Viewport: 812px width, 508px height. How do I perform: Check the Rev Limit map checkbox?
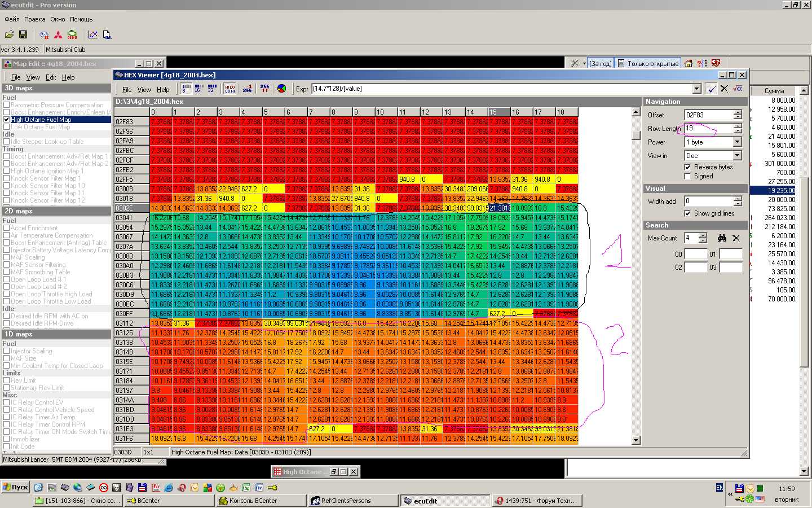[6, 380]
